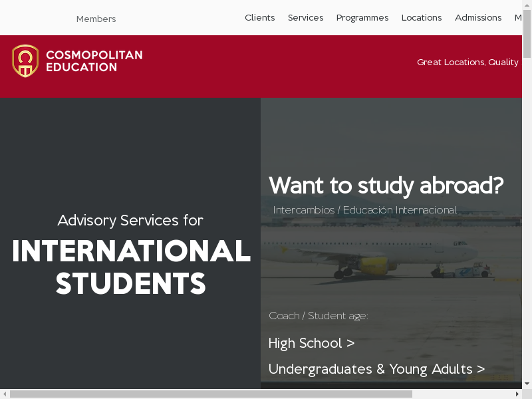Open the Clients menu item
Viewport: 532px width, 399px height.
259,18
